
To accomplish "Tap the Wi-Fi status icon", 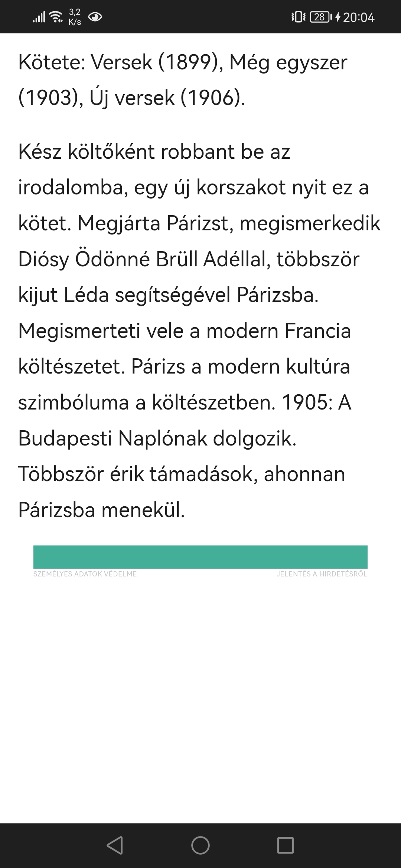I will 56,17.
